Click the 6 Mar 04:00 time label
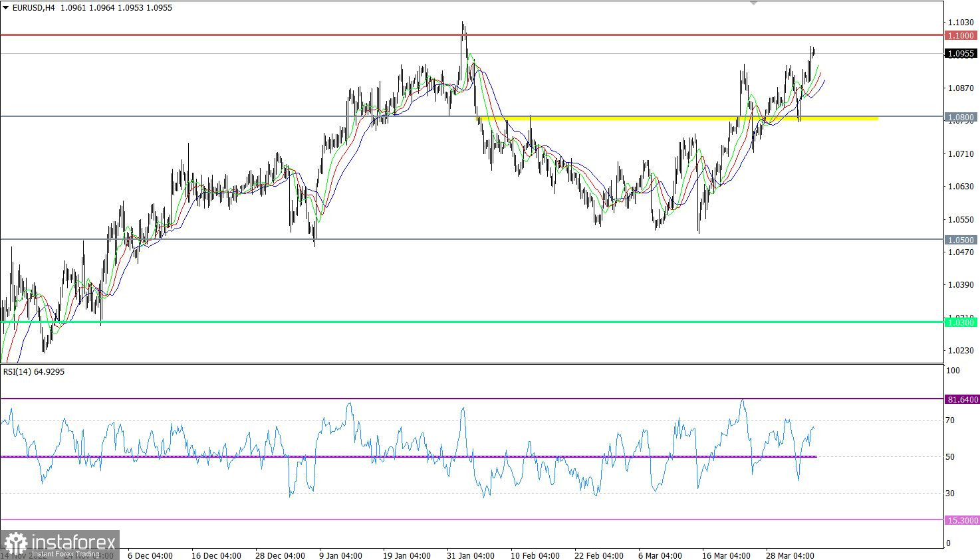980x560 pixels. (x=660, y=555)
